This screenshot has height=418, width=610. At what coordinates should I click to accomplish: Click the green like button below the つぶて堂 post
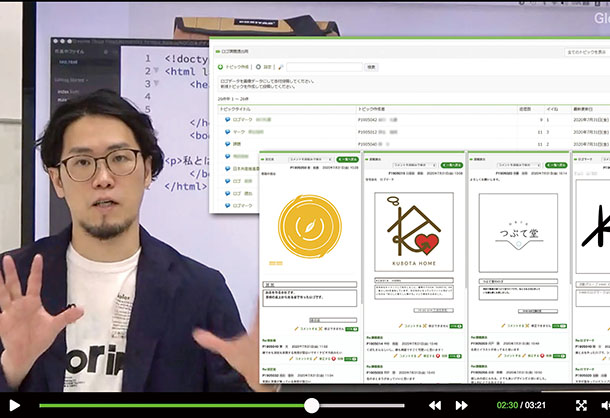560,326
